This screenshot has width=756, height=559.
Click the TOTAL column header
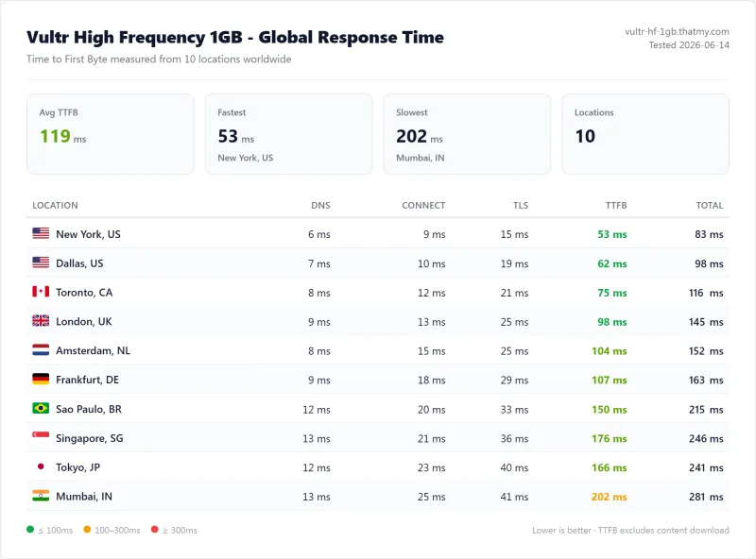click(x=710, y=205)
